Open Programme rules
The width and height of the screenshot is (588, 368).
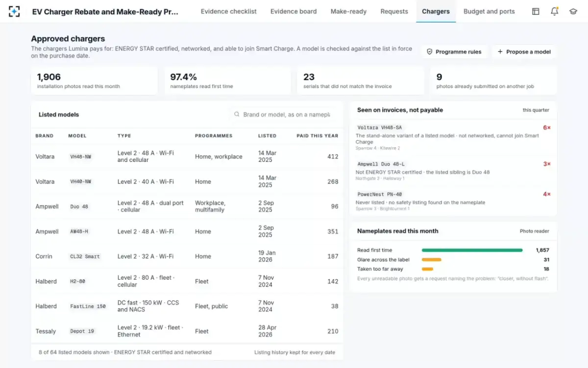(x=454, y=52)
